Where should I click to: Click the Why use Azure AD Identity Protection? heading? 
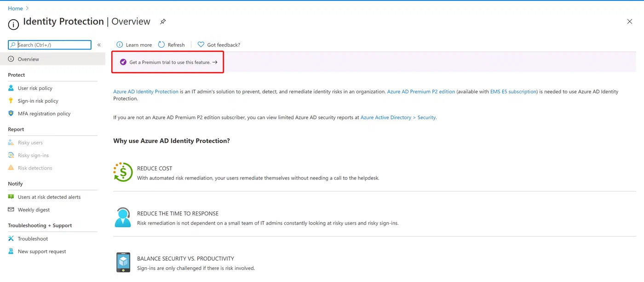point(172,141)
